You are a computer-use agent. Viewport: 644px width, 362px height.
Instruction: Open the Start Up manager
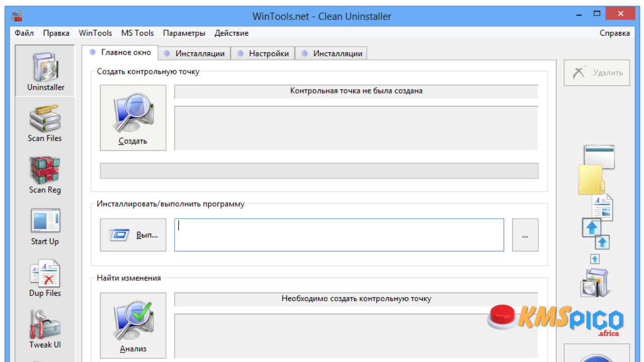click(x=45, y=227)
